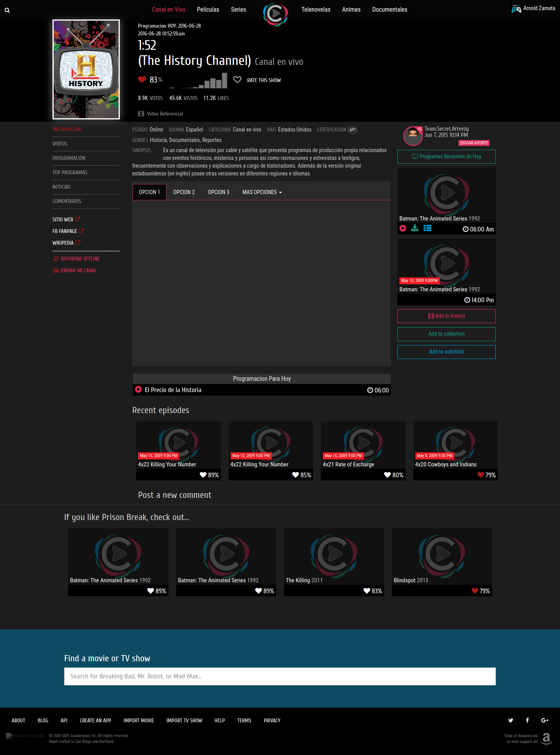Open Blindspot 2015 recommendation thumbnail
Image resolution: width=560 pixels, height=755 pixels.
coord(442,556)
